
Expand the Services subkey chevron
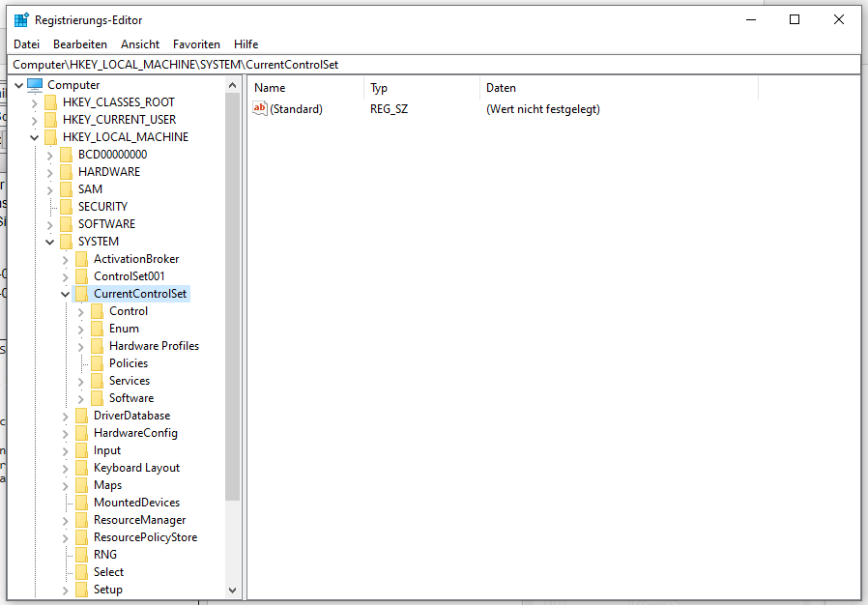click(x=81, y=382)
